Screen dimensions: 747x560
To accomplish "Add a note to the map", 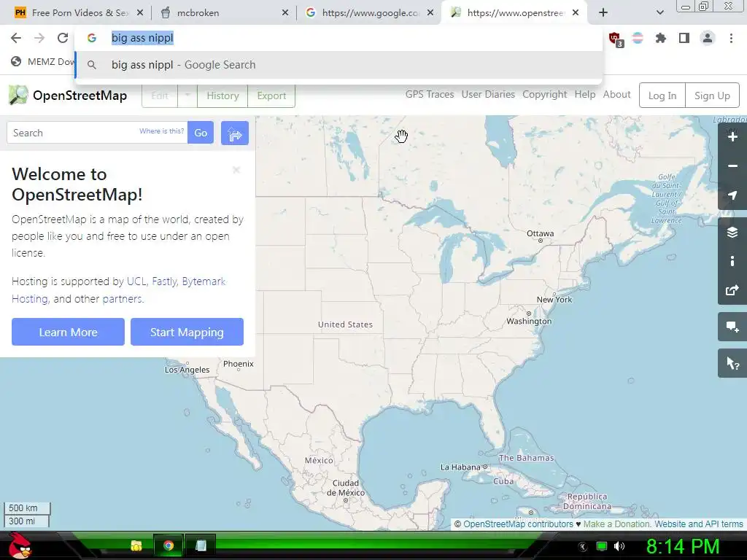I will 732,327.
